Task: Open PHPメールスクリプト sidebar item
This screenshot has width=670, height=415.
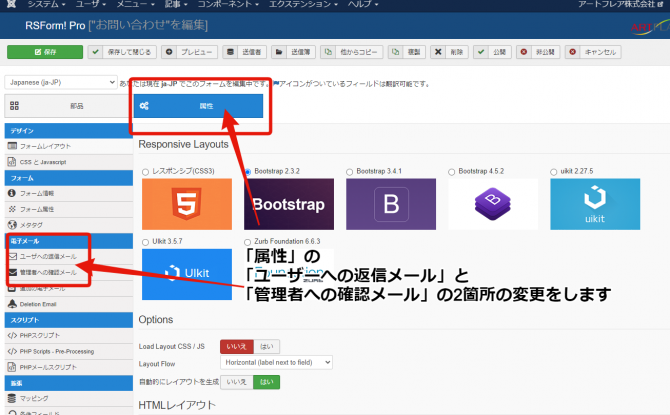Action: 68,367
